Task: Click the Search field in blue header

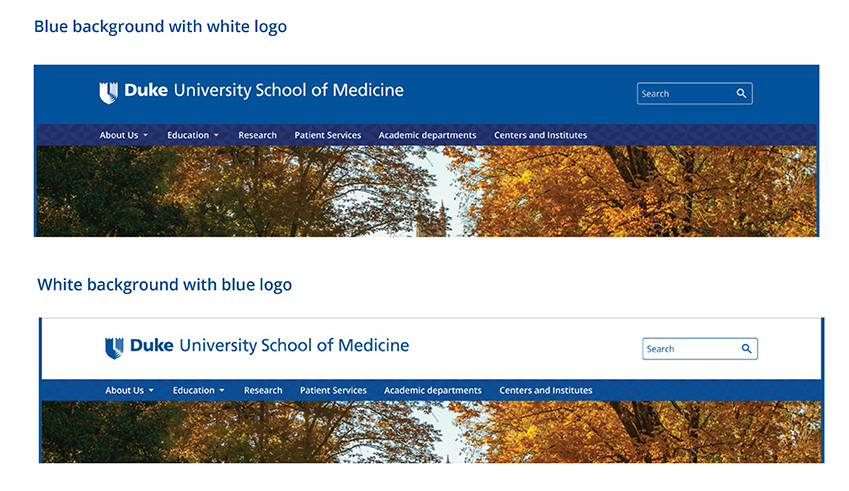Action: click(x=694, y=94)
